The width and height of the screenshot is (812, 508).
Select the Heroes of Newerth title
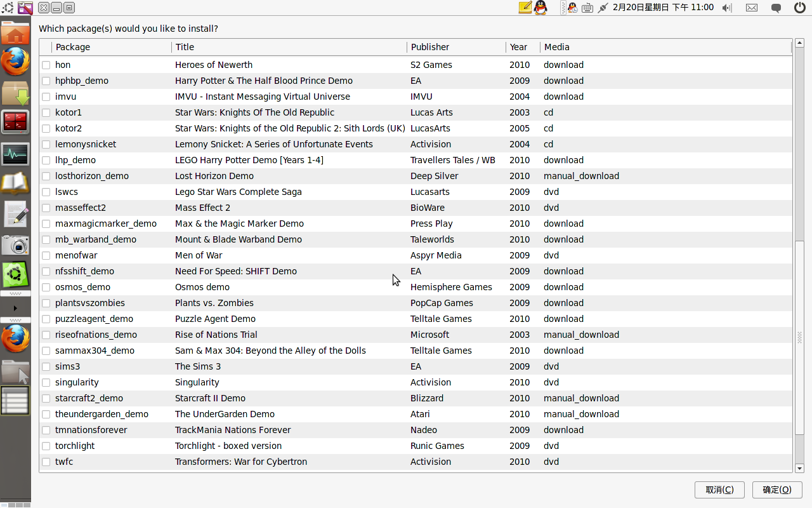(214, 65)
